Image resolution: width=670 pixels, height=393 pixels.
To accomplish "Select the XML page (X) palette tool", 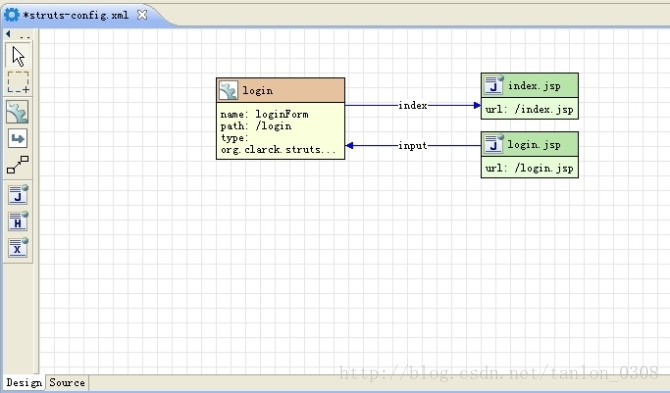I will tap(18, 247).
